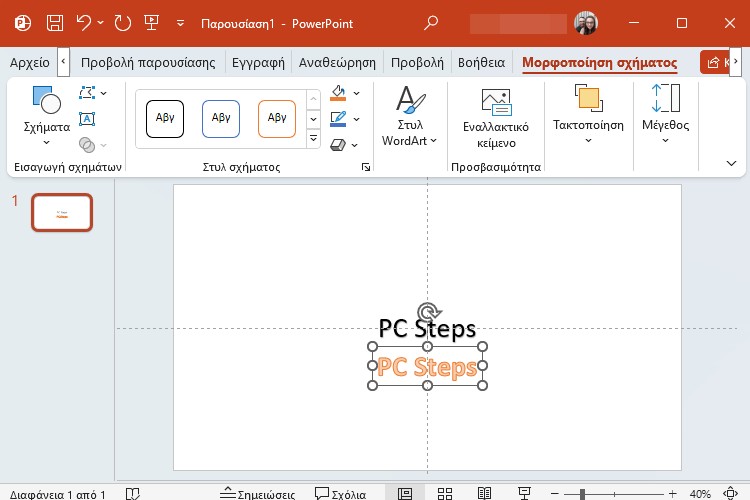Open the Μέγεθος dropdown
The image size is (750, 500).
pos(665,114)
